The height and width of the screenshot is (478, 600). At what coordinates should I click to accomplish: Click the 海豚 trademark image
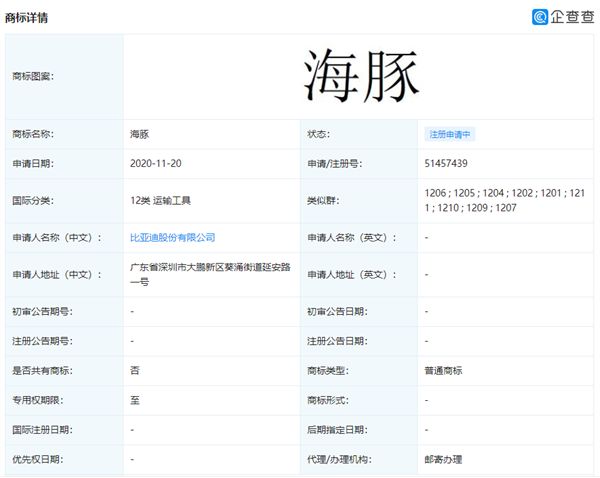pos(361,76)
